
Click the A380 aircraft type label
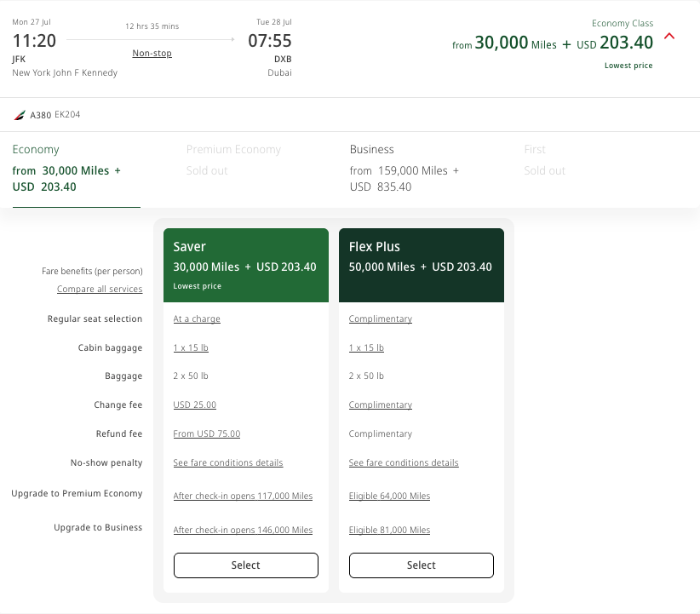(41, 115)
